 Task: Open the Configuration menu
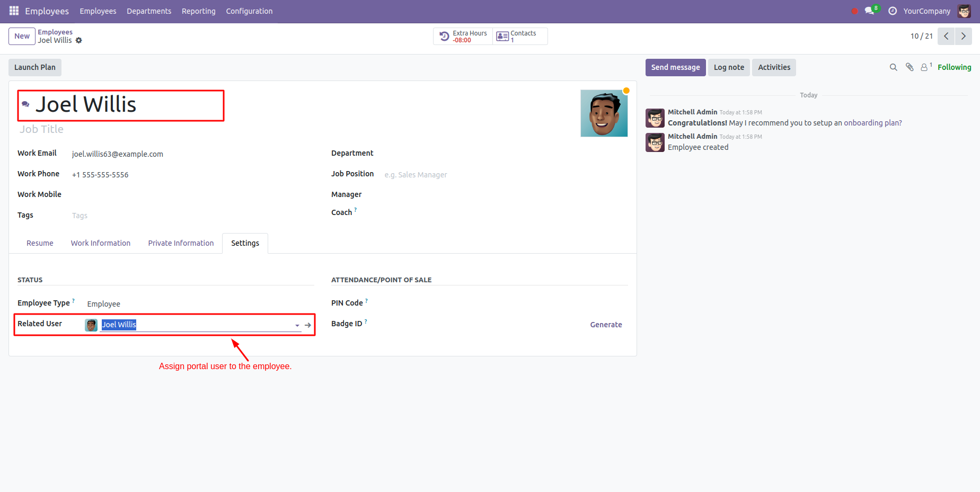249,11
